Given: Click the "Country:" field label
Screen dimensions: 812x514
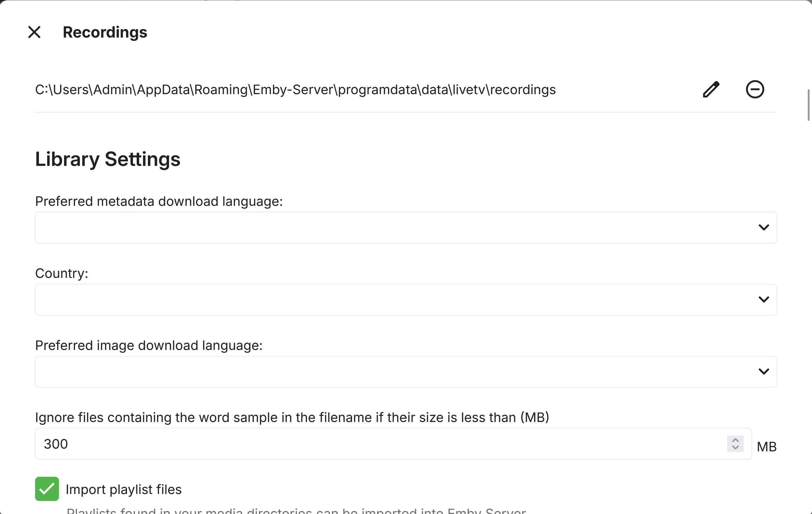Looking at the screenshot, I should pos(62,273).
